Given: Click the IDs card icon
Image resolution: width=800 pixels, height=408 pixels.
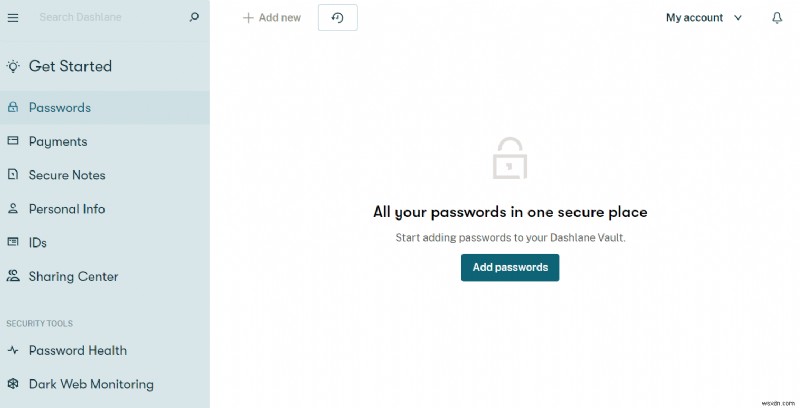Looking at the screenshot, I should click(13, 242).
